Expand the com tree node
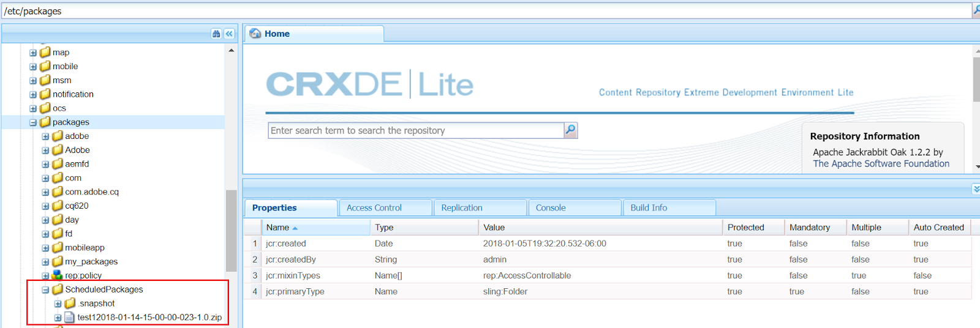980x328 pixels. click(x=45, y=178)
